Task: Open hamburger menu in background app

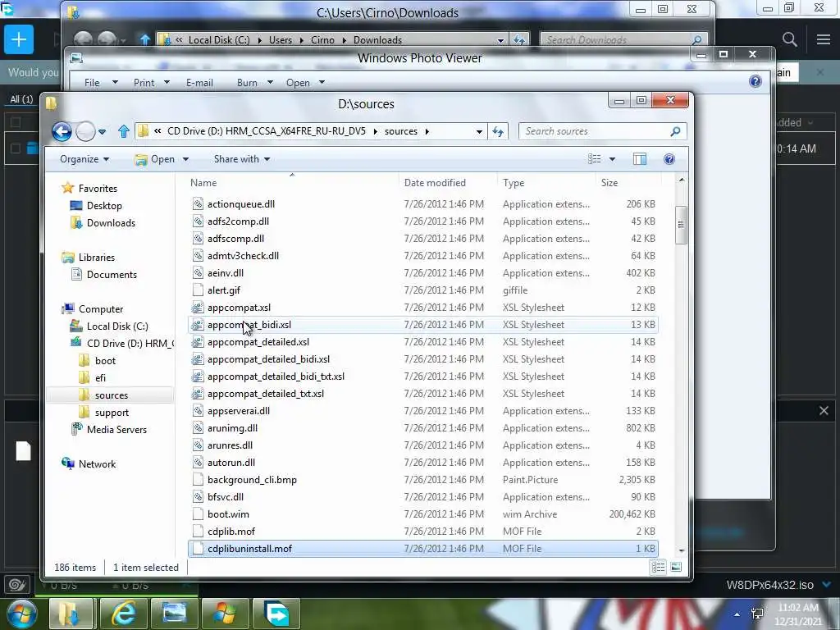Action: coord(824,39)
